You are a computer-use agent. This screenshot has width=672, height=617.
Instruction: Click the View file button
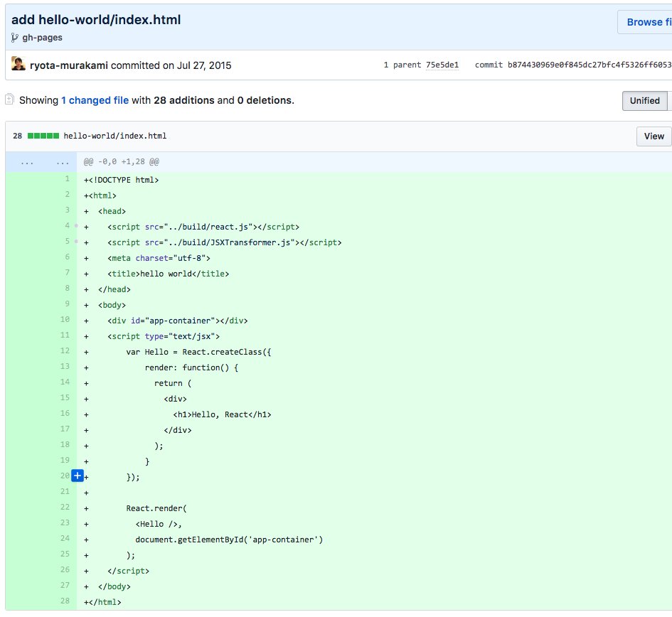(x=654, y=136)
